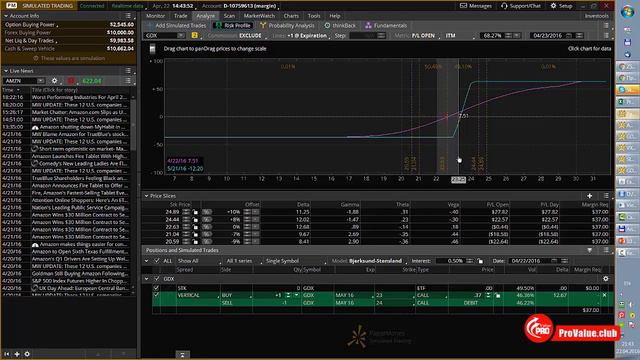Viewport: 640px width, 360px height.
Task: Open the GDX symbol dropdown in Risk Profile
Action: [180, 36]
